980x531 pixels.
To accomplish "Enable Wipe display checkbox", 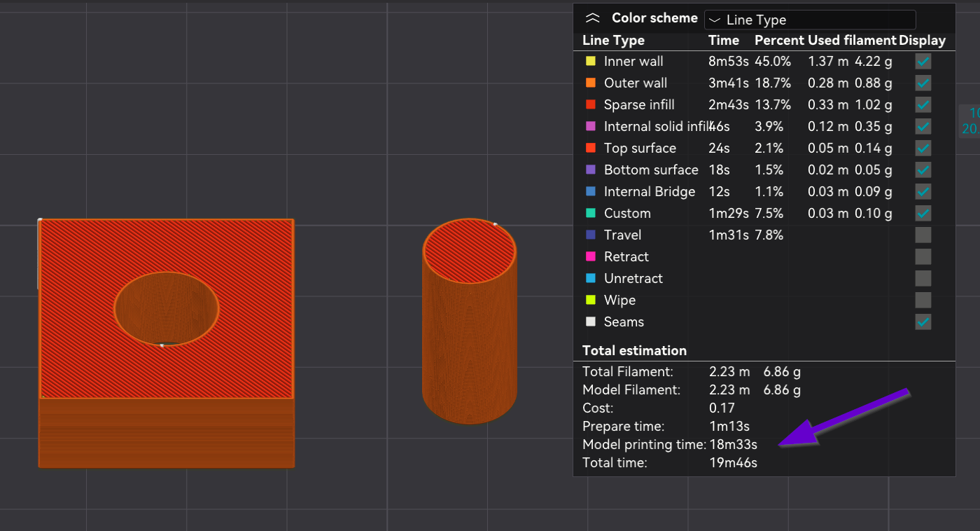I will [x=923, y=300].
